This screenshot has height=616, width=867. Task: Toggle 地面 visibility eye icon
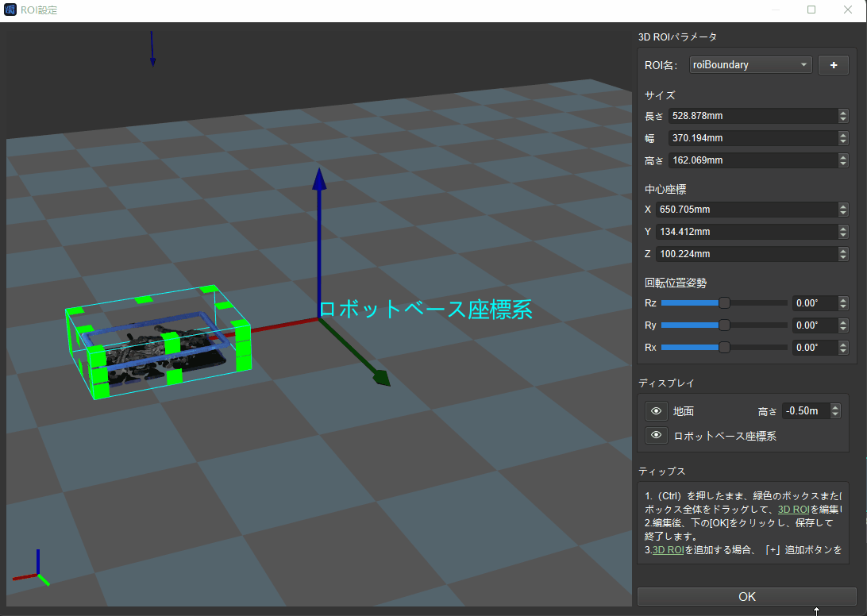pos(656,411)
